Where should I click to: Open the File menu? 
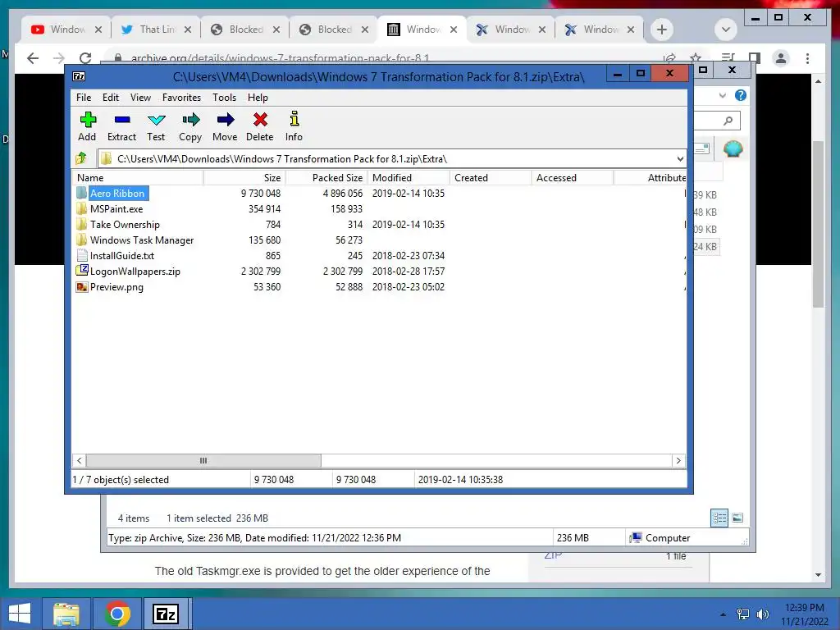click(x=84, y=98)
